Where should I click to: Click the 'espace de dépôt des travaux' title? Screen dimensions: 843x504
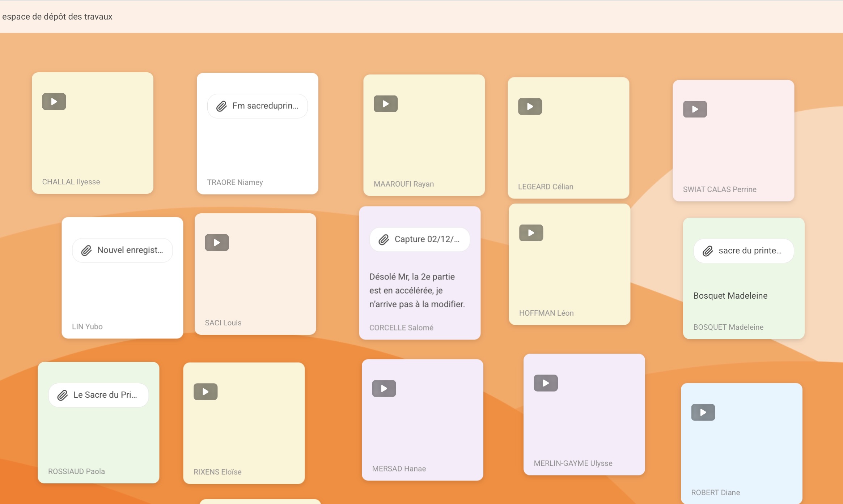pos(57,17)
